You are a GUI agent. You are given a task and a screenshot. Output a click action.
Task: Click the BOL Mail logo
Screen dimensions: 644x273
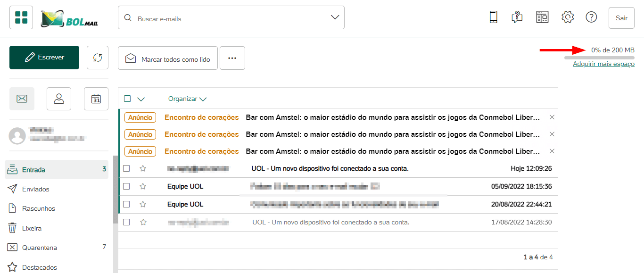point(69,18)
